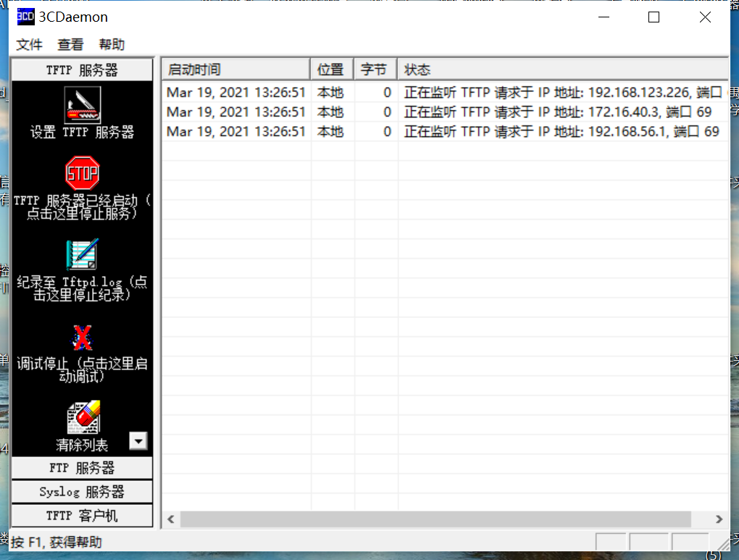The image size is (739, 560).
Task: Open the 文件 menu
Action: 29,45
